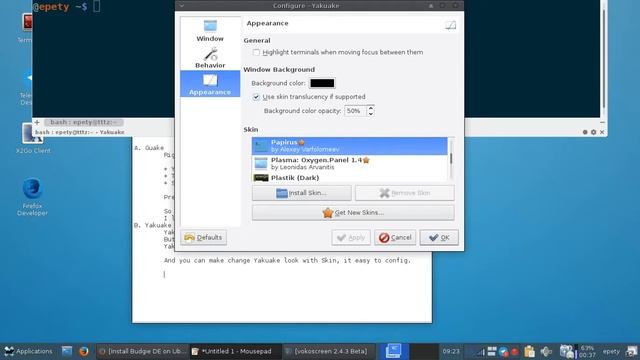The image size is (640, 360).
Task: Select the Plastik (Dark) skin
Action: (x=350, y=177)
